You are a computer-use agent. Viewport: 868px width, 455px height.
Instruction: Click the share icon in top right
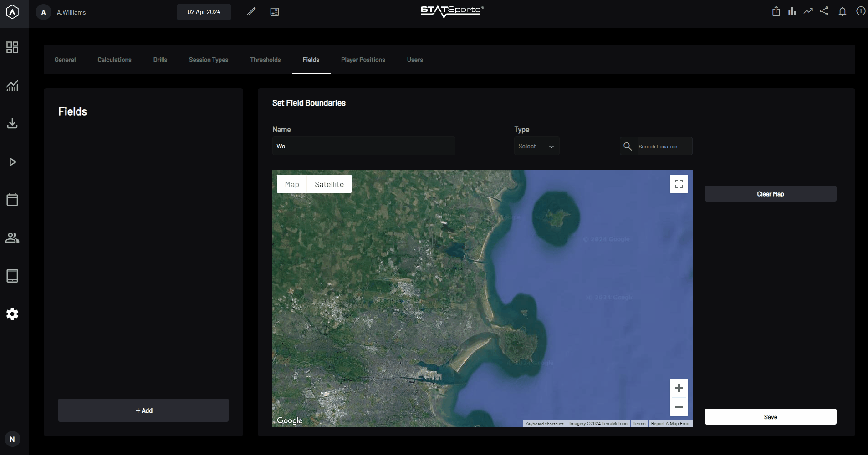[824, 11]
